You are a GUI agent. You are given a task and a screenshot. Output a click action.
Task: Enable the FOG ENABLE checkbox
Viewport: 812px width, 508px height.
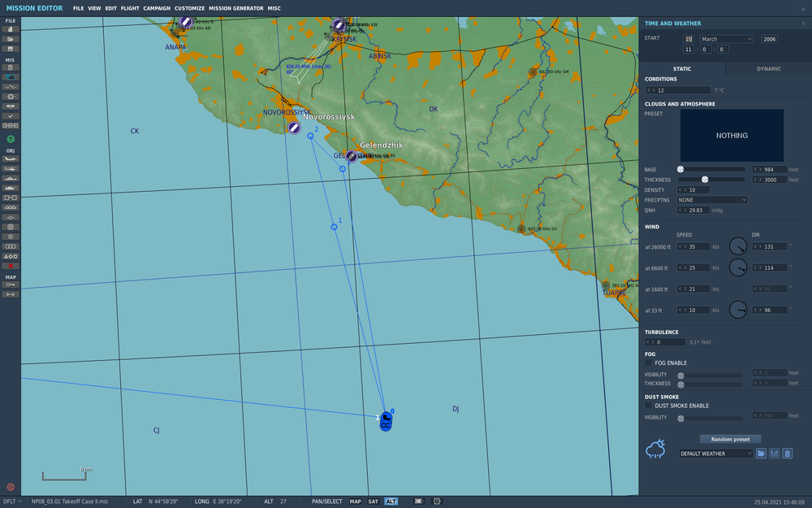648,363
